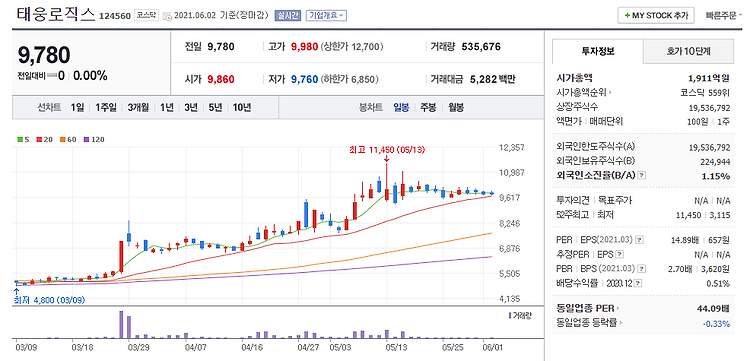750x361 pixels.
Task: Open the 동일업종 PER link
Action: point(588,308)
